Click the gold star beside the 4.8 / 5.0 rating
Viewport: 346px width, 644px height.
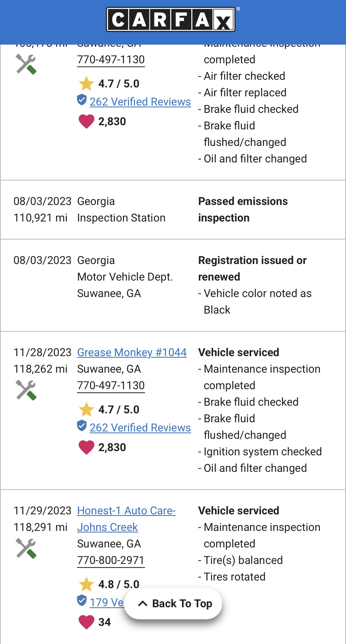86,584
